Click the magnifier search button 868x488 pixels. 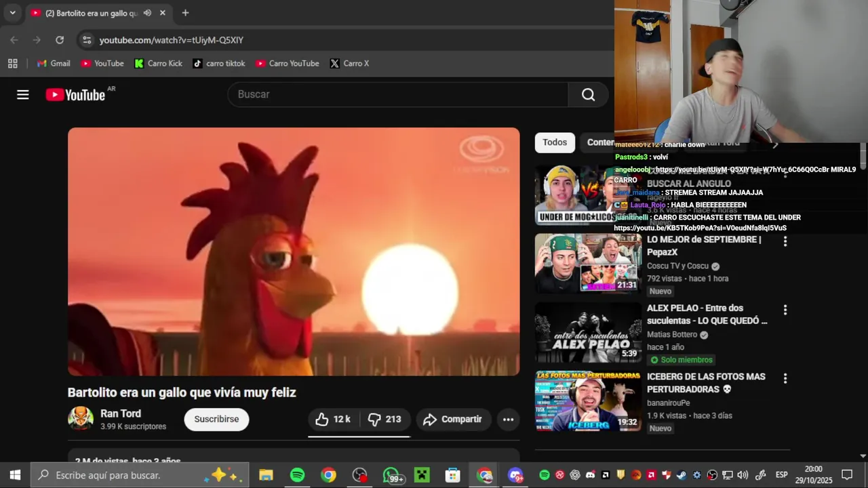(588, 95)
